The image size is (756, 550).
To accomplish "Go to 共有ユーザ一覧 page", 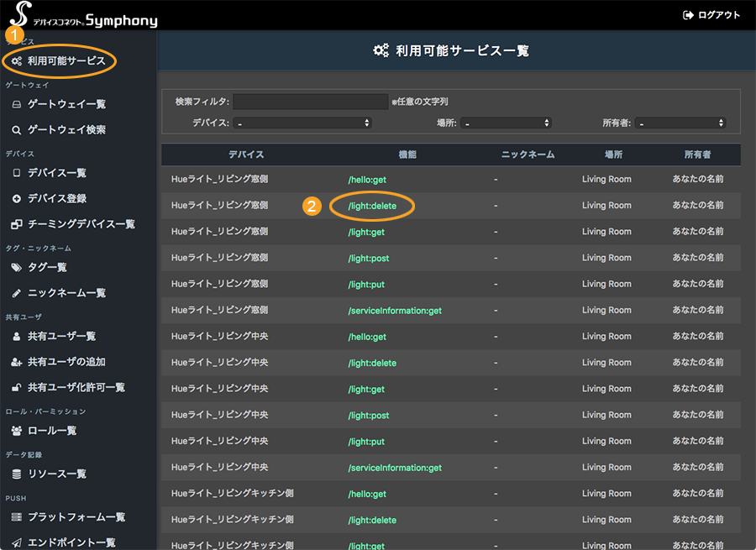I will pos(61,337).
